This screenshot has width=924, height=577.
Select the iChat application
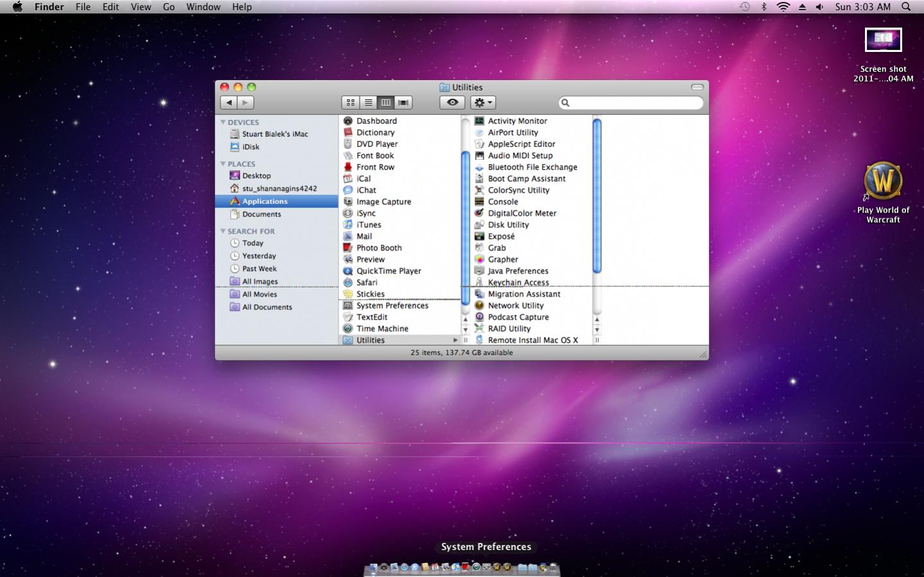(x=366, y=190)
